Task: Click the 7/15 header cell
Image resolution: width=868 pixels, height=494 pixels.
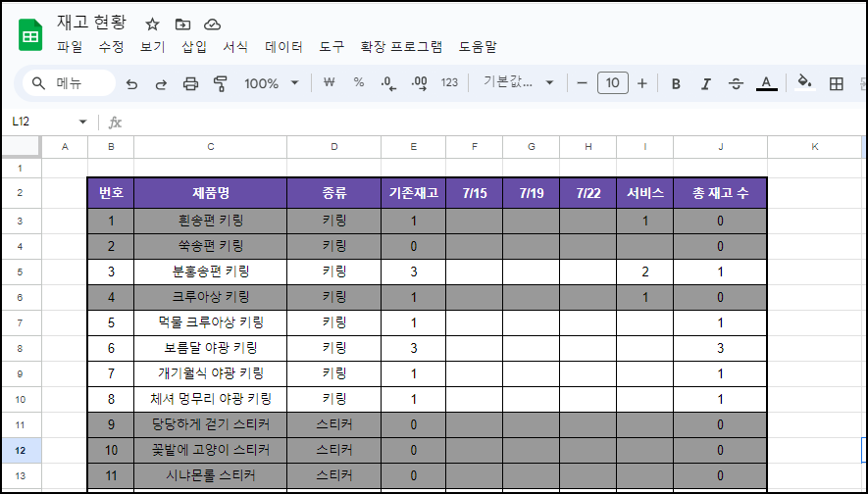Action: tap(475, 193)
